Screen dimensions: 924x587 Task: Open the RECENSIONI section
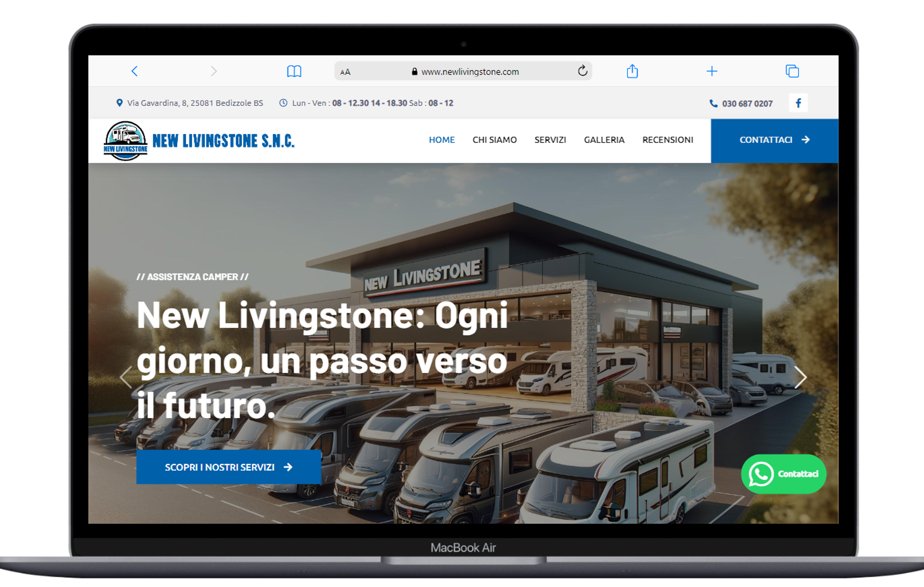pos(668,140)
